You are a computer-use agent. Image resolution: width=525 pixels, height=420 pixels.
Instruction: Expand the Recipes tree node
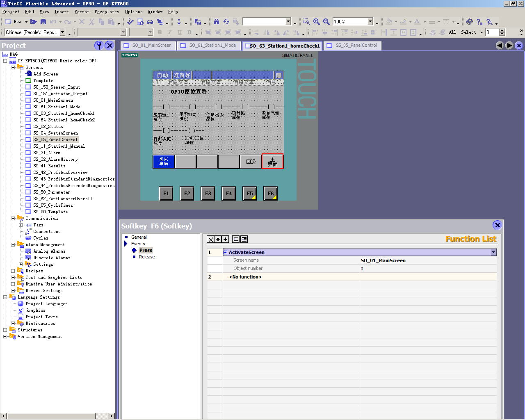(13, 271)
